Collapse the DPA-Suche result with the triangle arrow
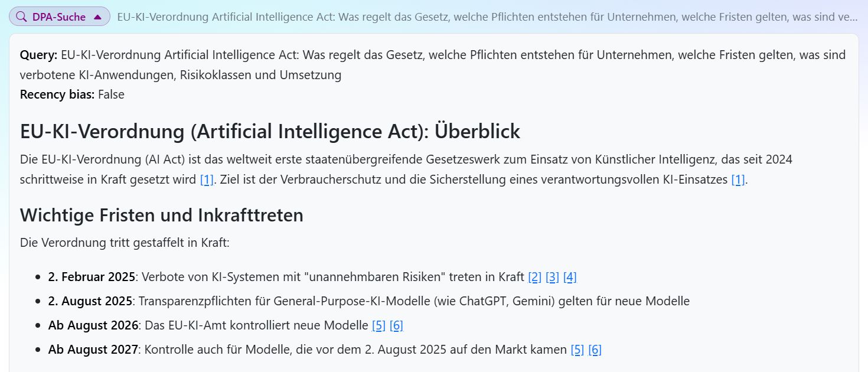 point(98,17)
